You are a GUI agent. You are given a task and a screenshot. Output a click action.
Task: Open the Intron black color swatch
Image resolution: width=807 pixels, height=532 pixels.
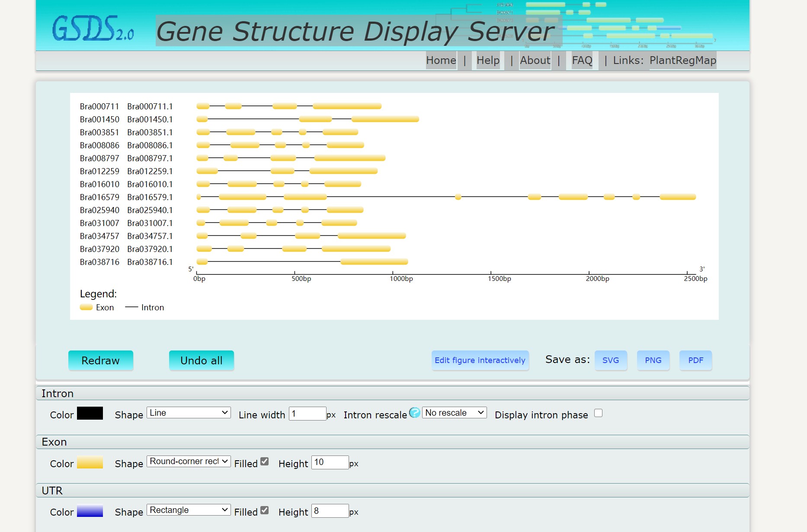click(x=90, y=414)
